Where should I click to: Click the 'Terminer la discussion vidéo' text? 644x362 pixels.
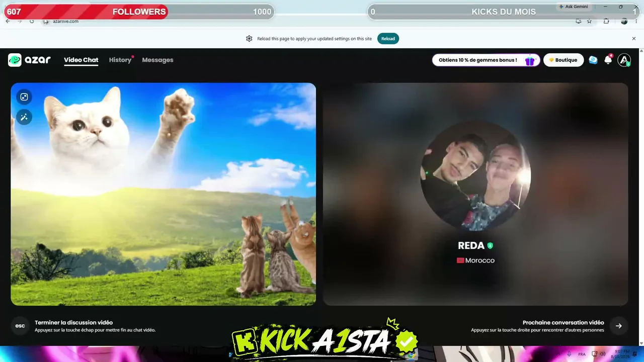click(x=73, y=323)
